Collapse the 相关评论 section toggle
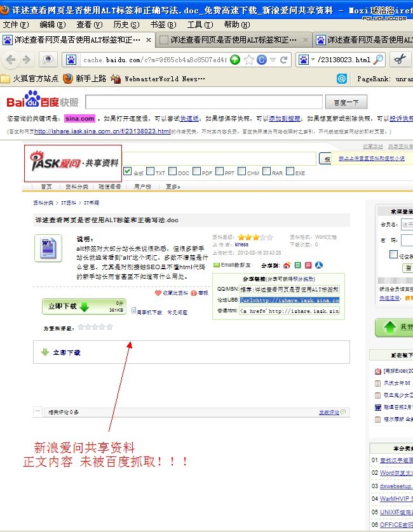The height and width of the screenshot is (532, 413). point(38,411)
